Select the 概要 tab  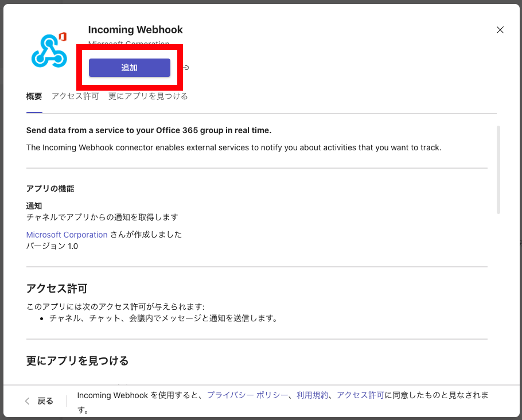(34, 96)
